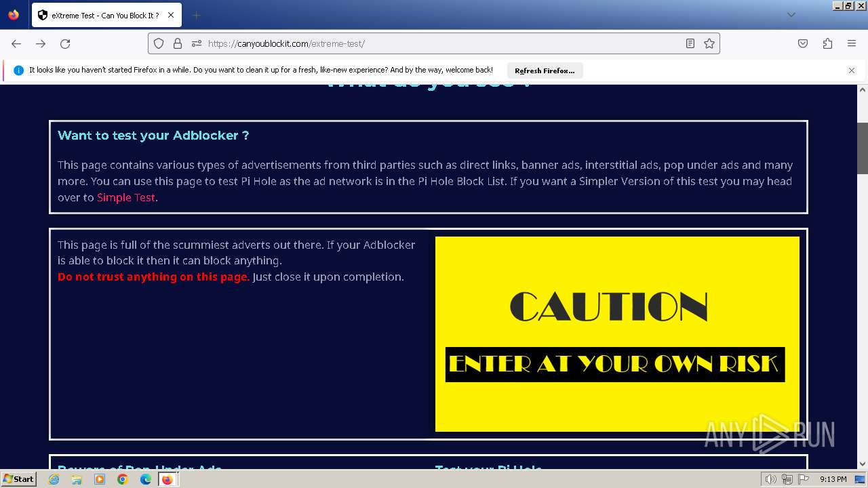
Task: Open the Simple Test link
Action: [126, 197]
